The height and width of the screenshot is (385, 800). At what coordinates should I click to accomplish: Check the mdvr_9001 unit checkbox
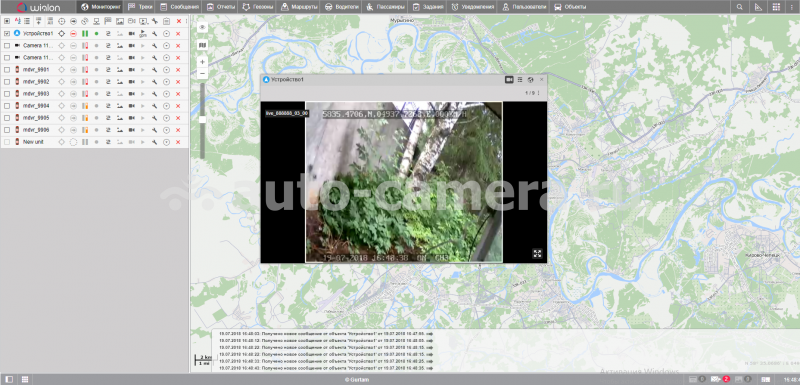(x=7, y=69)
